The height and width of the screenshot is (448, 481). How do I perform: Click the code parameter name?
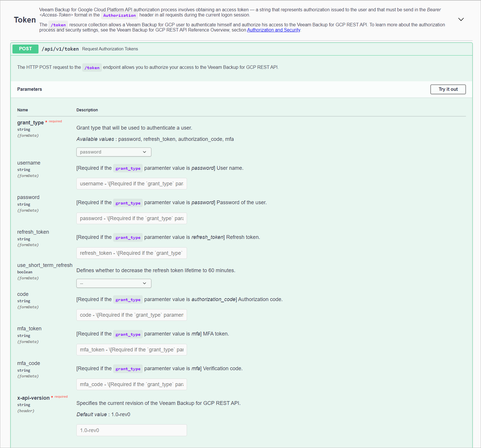click(x=23, y=294)
